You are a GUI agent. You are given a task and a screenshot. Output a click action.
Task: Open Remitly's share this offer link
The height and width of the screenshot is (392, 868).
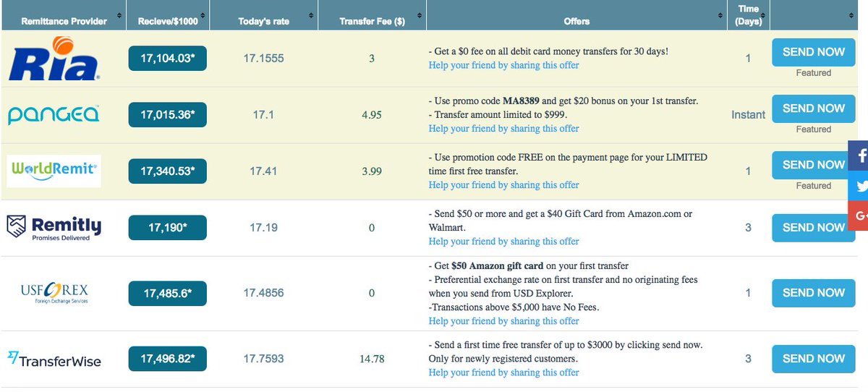tap(503, 242)
